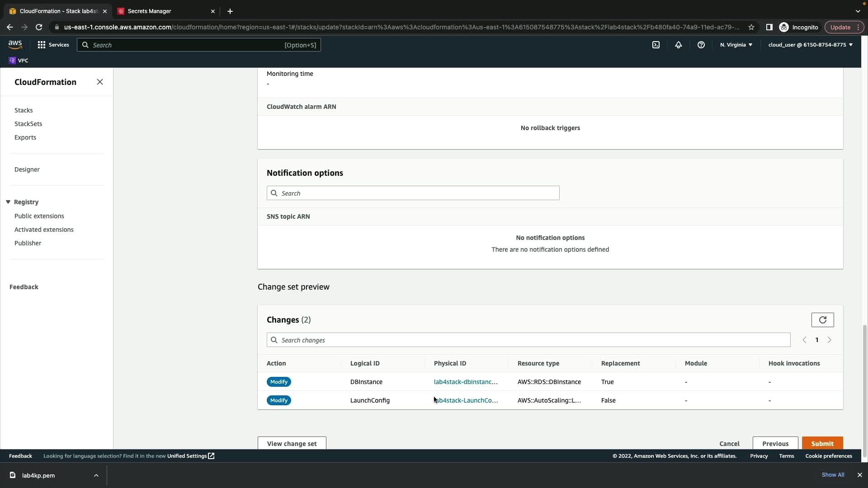Screen dimensions: 868x488
Task: Click the notifications bell icon
Action: [679, 45]
